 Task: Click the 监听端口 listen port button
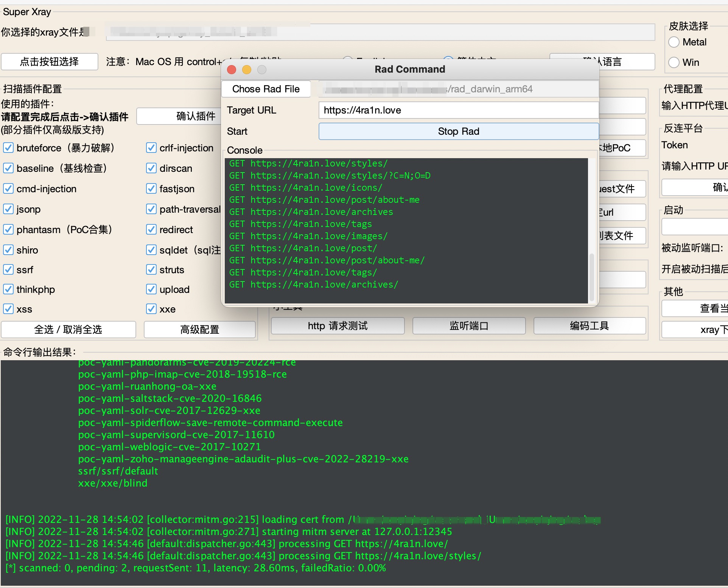[x=469, y=326]
